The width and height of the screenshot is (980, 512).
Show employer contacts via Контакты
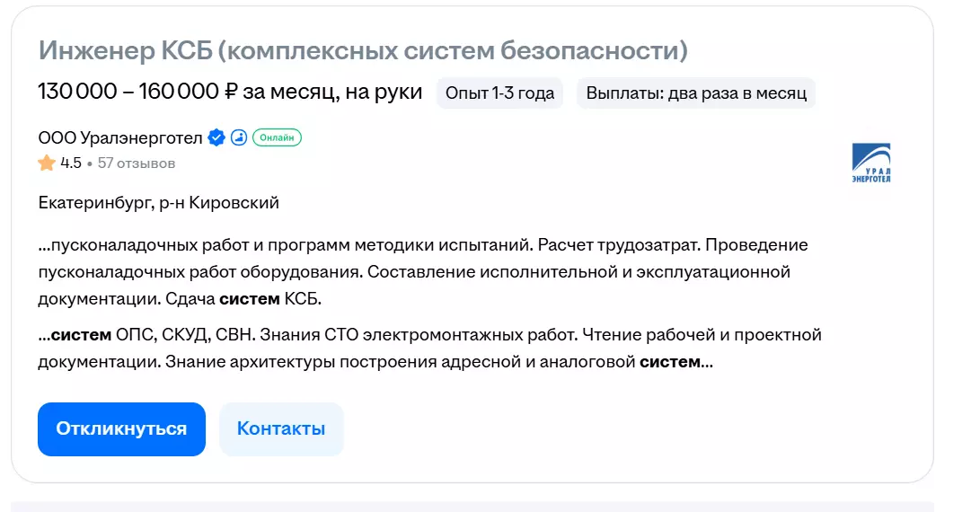[x=281, y=428]
